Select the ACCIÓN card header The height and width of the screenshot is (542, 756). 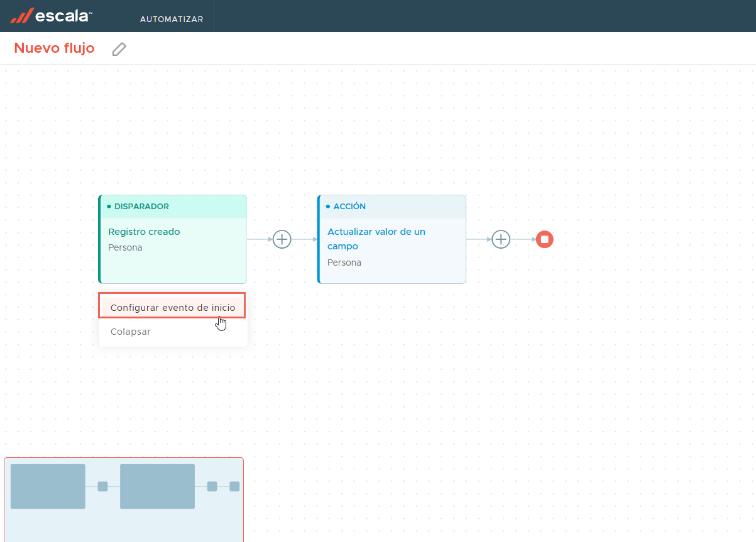[392, 207]
